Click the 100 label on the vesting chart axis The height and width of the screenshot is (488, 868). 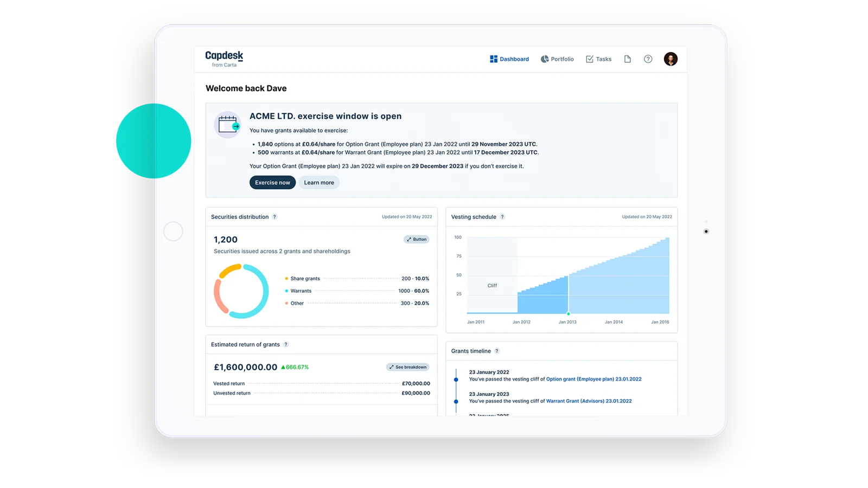click(458, 237)
